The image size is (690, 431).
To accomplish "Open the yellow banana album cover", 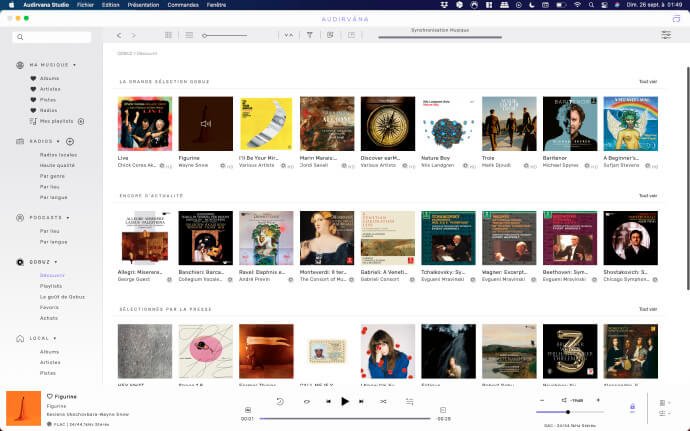I will [266, 124].
